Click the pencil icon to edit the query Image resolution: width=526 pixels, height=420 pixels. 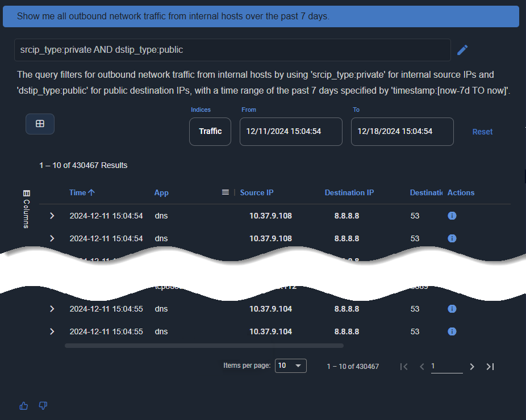[x=462, y=50]
